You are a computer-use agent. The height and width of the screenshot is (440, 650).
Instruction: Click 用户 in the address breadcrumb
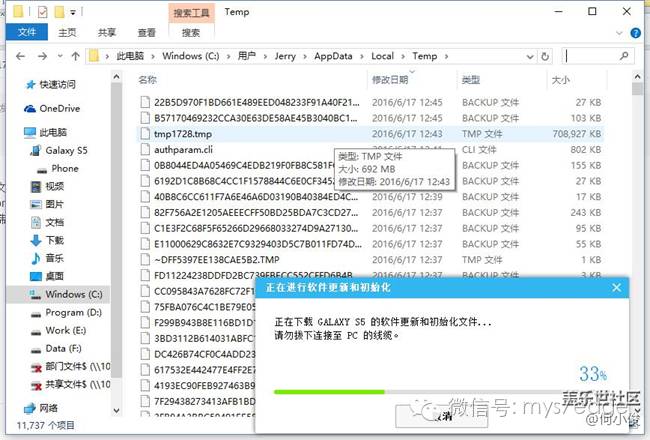coord(247,56)
